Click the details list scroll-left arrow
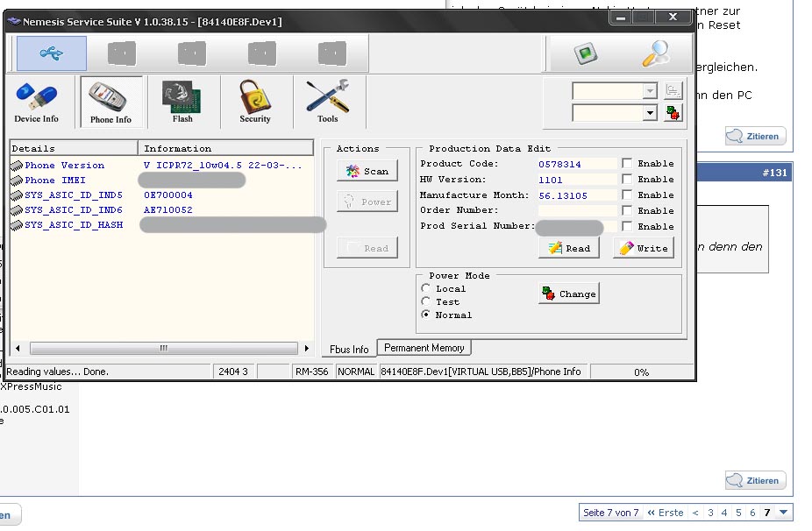The width and height of the screenshot is (812, 531). pos(18,349)
